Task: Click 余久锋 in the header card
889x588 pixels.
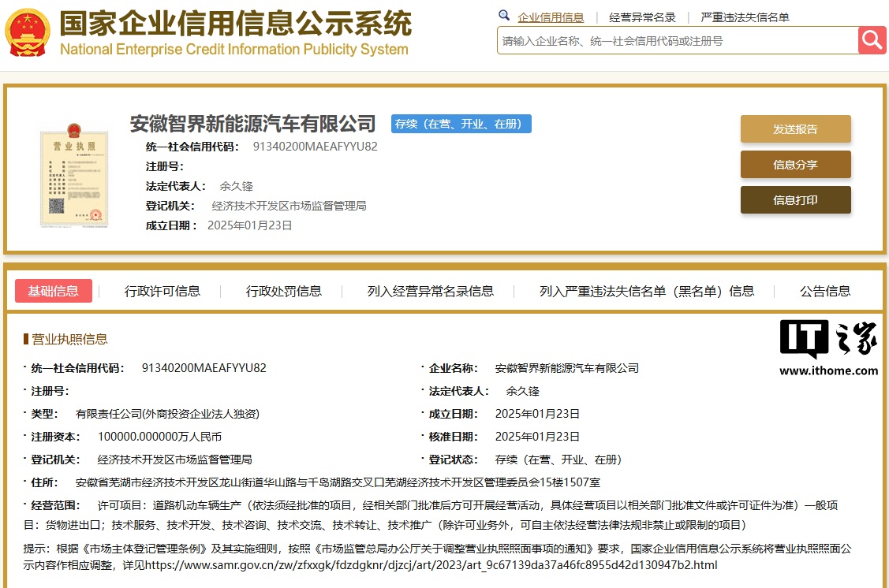Action: [237, 186]
